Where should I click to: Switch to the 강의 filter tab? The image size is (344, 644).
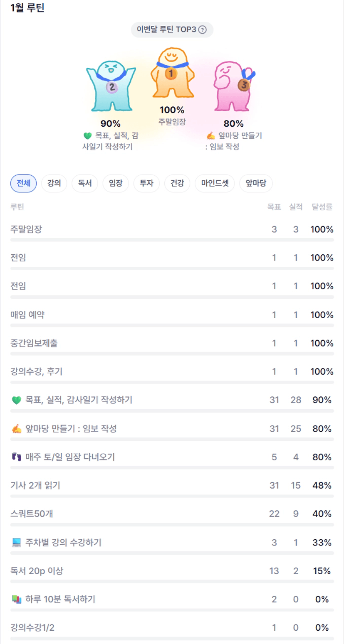point(54,183)
